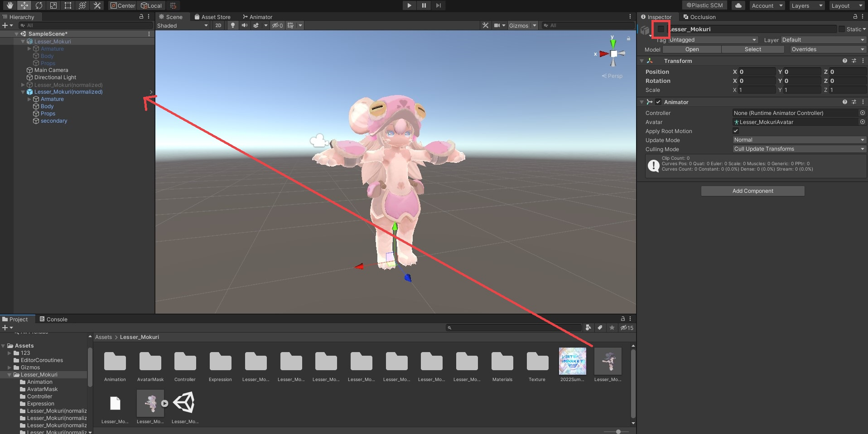
Task: Select the 2022Sum... image thumbnail
Action: pos(572,361)
